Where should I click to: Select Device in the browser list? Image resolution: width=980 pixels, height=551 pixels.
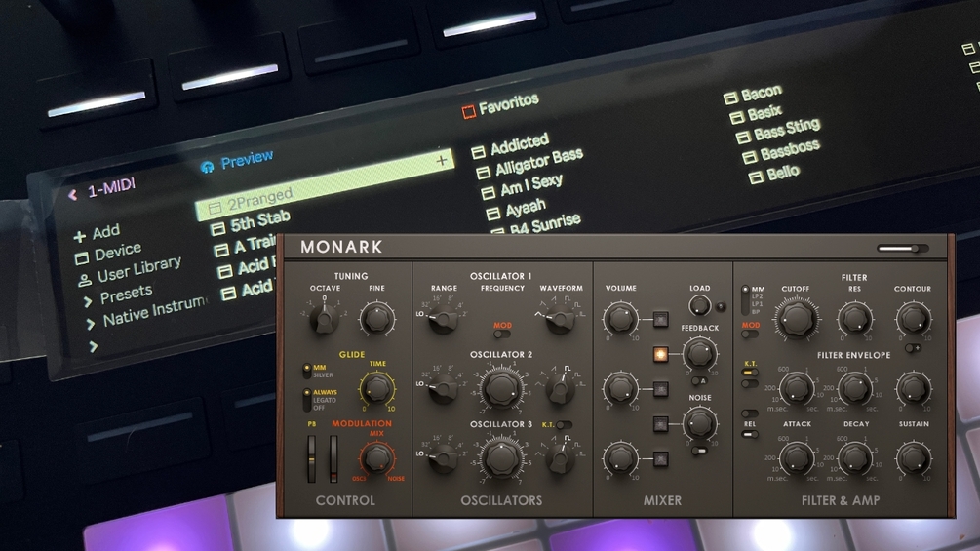pyautogui.click(x=118, y=252)
